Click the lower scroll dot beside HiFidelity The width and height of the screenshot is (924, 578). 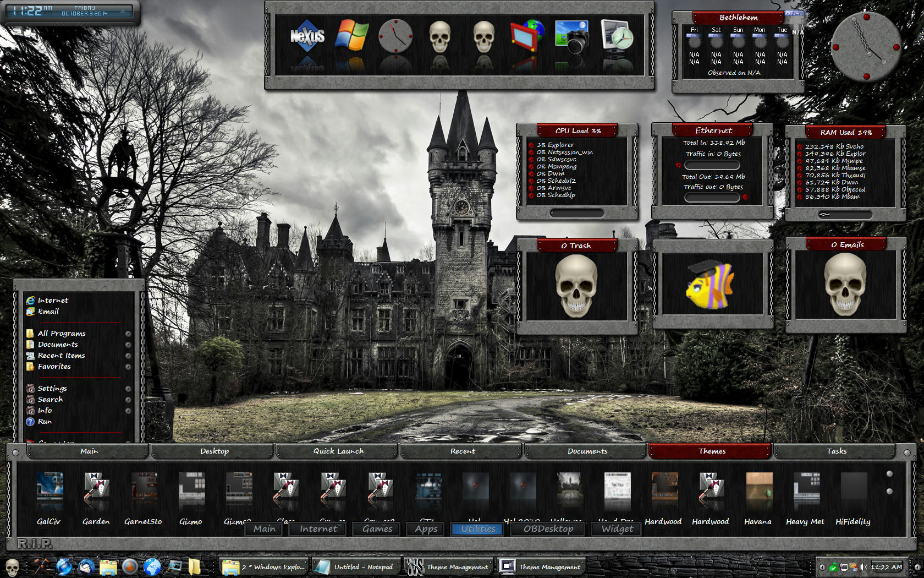[x=889, y=491]
